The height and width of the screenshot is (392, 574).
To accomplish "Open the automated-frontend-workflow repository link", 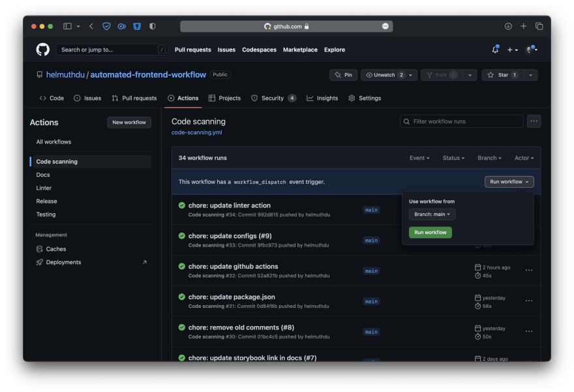I will tap(148, 74).
